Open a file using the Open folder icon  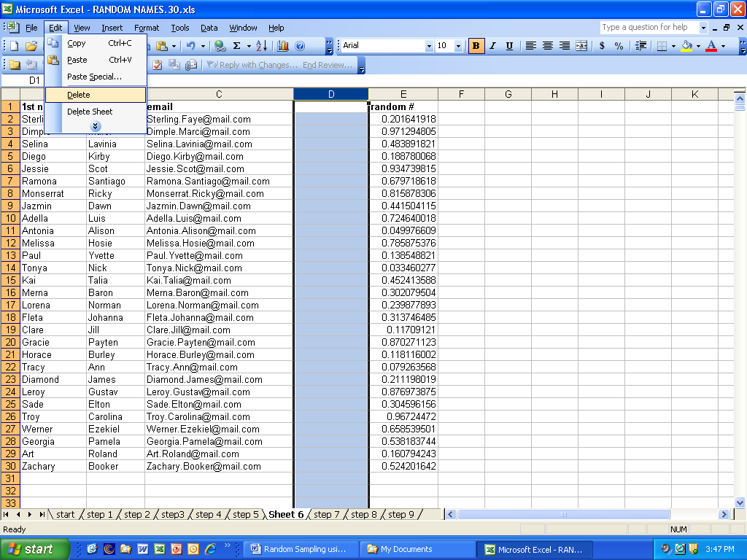tap(31, 46)
